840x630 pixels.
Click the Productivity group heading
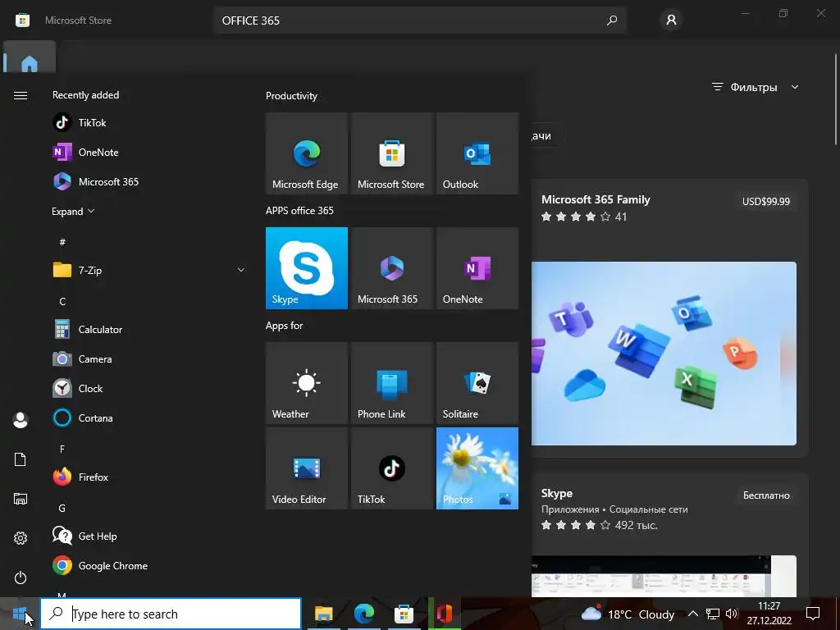tap(291, 96)
